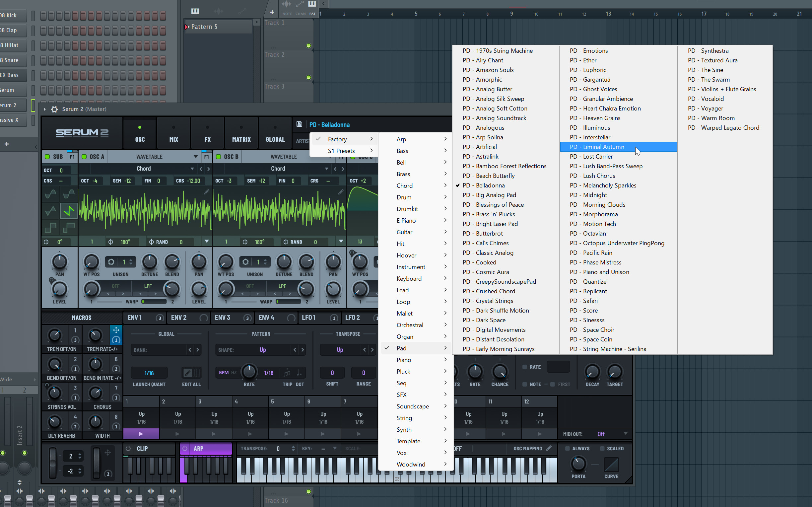Click the TRIP triplet note icon
The height and width of the screenshot is (507, 812).
pyautogui.click(x=287, y=373)
